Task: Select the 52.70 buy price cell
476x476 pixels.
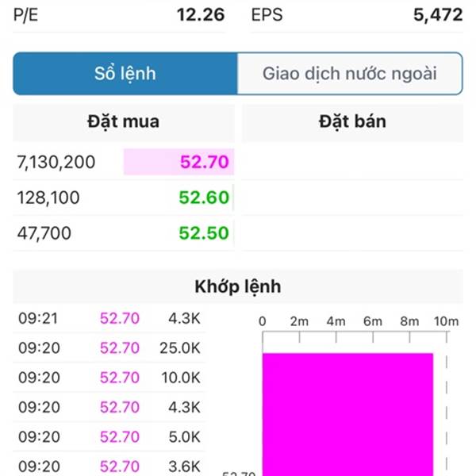Action: coord(178,162)
